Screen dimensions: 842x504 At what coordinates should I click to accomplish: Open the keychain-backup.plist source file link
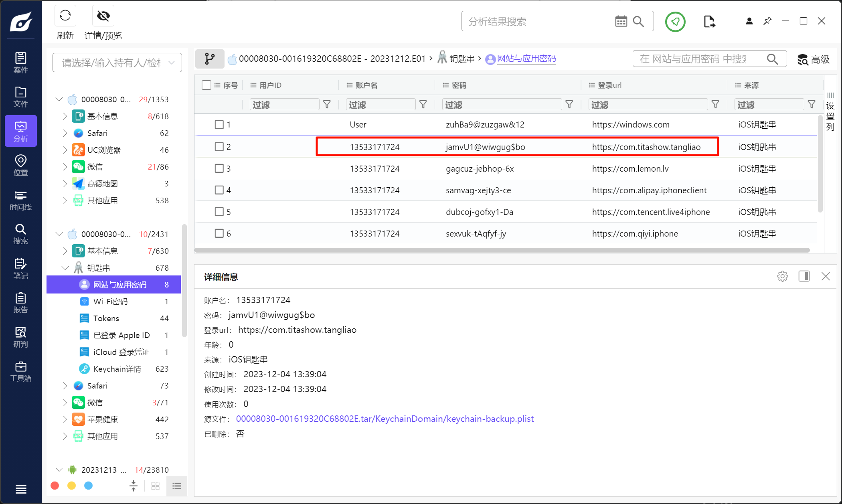tap(385, 419)
